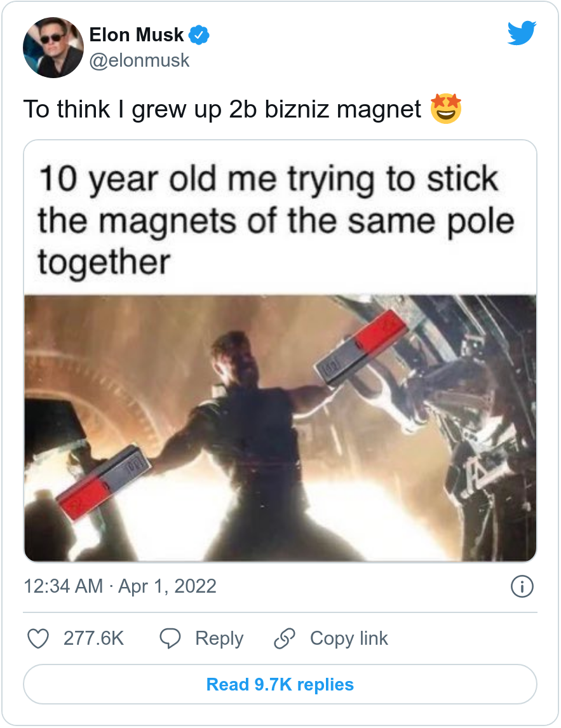
Task: Click the 12:34 AM · Apr 1, 2022 timestamp
Action: [x=120, y=586]
